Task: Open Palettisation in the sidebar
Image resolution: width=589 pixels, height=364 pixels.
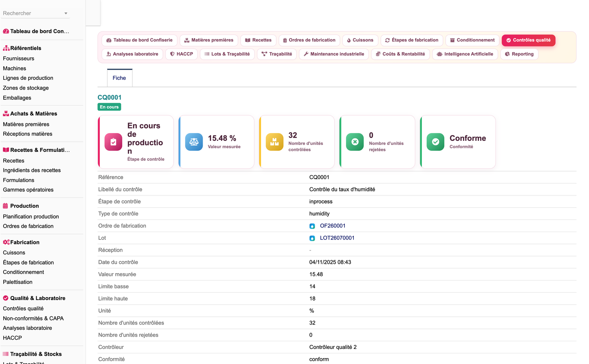Action: point(18,282)
